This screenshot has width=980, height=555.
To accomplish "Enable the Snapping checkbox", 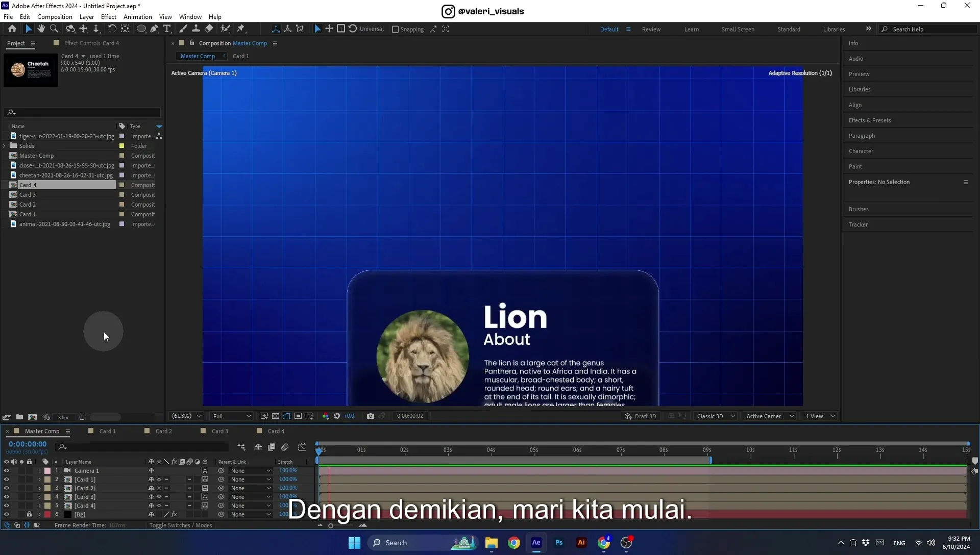I will point(395,30).
